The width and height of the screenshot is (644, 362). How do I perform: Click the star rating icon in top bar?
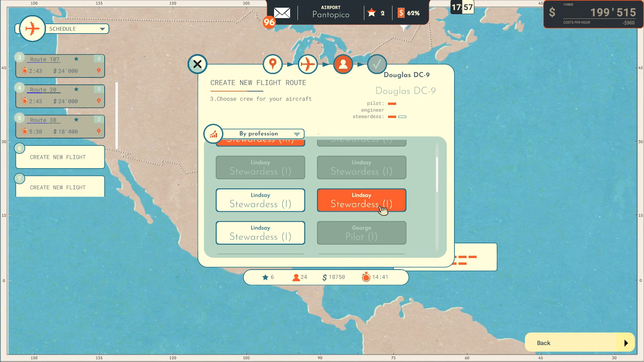(372, 13)
